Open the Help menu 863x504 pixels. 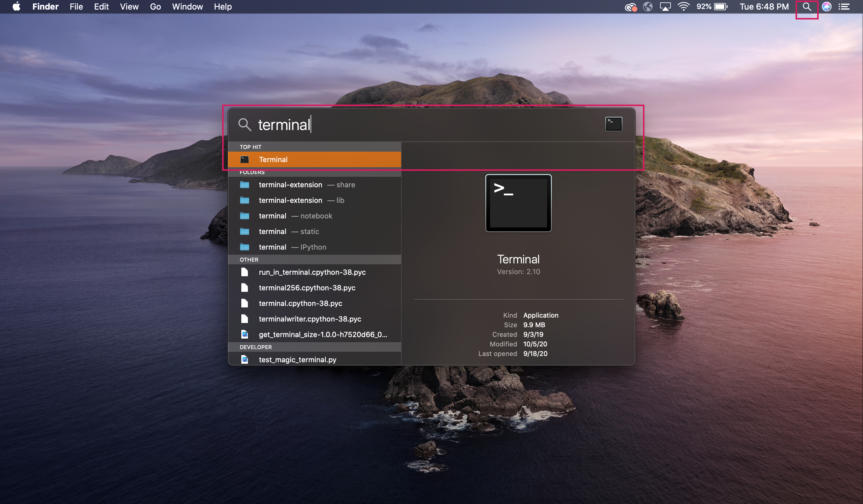pyautogui.click(x=223, y=7)
